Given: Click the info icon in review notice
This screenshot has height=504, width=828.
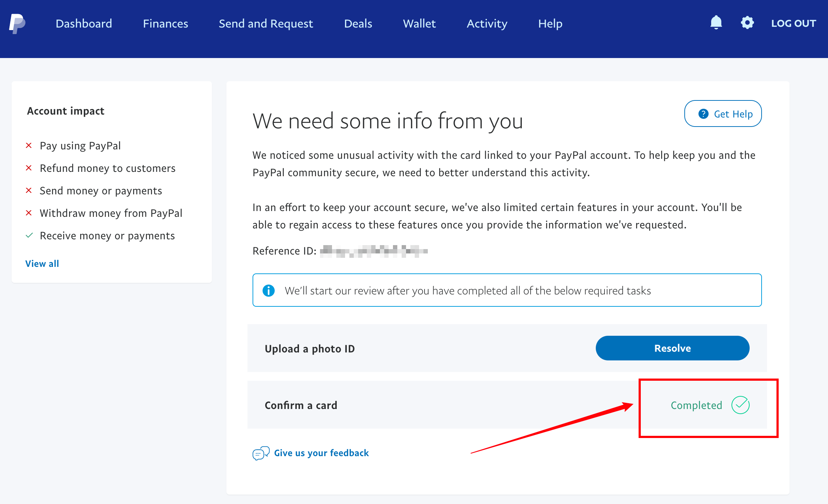Looking at the screenshot, I should coord(269,290).
